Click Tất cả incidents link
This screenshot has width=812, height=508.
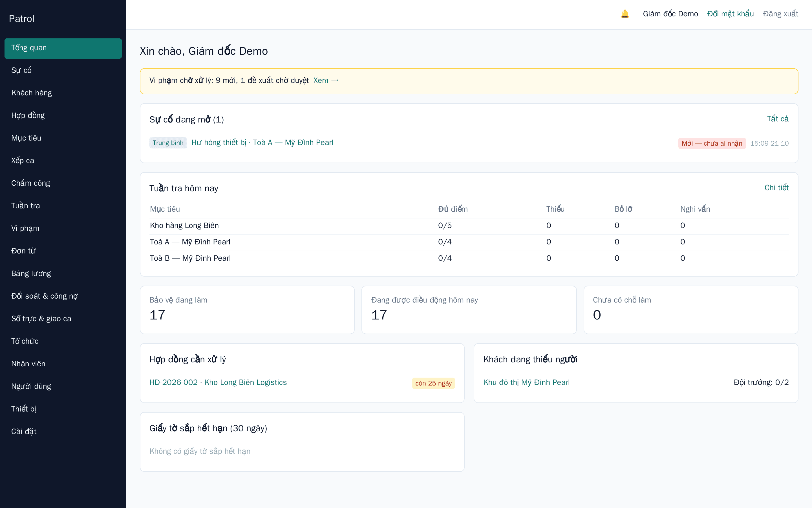pyautogui.click(x=777, y=119)
